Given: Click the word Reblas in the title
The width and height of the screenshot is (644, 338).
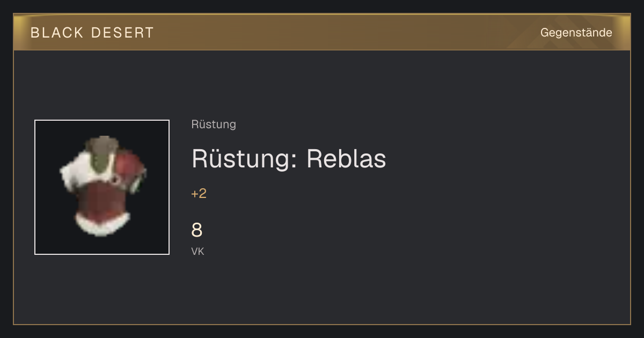Looking at the screenshot, I should click(x=346, y=158).
